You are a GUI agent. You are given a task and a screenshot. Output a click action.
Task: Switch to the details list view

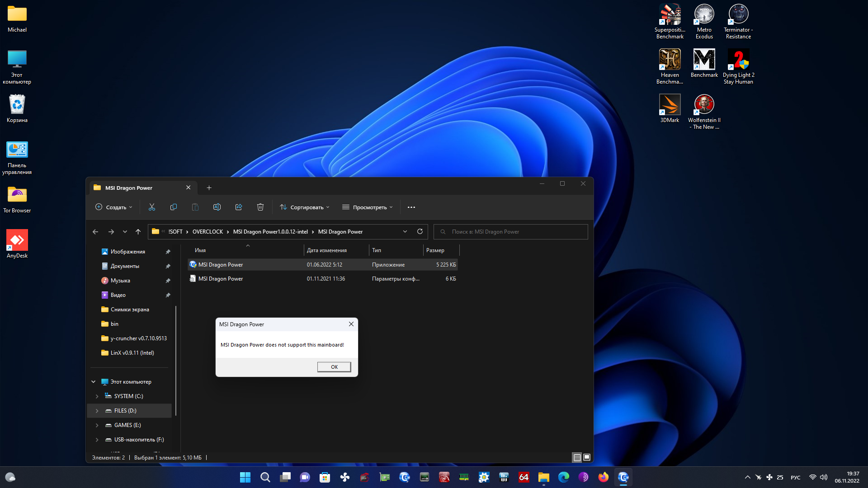tap(577, 457)
